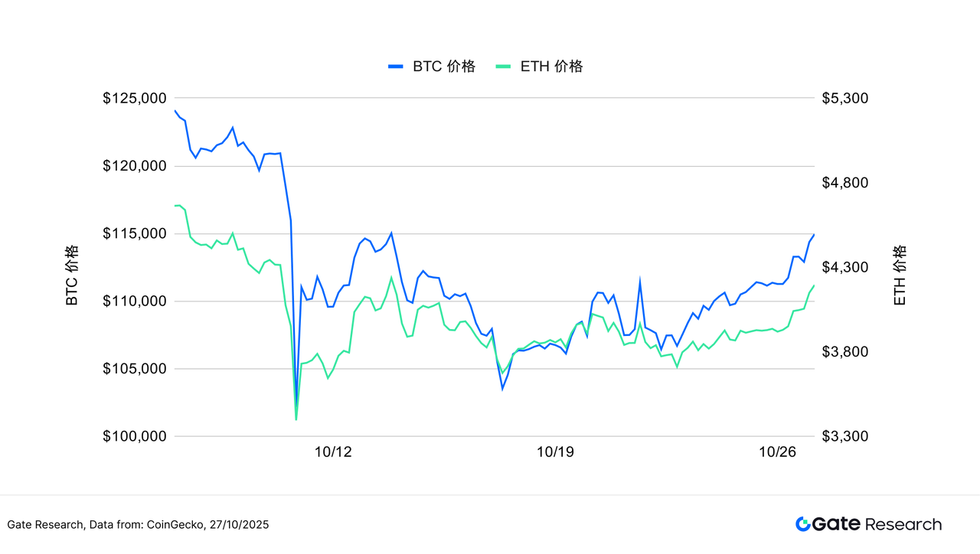980x554 pixels.
Task: Click the $4,300 right axis tick label
Action: pyautogui.click(x=844, y=267)
